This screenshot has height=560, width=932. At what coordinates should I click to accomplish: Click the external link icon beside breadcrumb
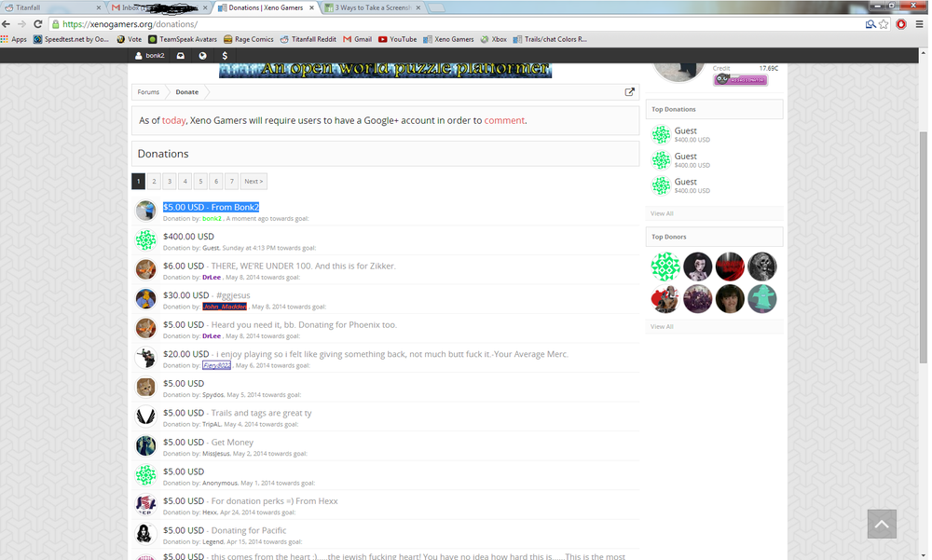pos(629,92)
